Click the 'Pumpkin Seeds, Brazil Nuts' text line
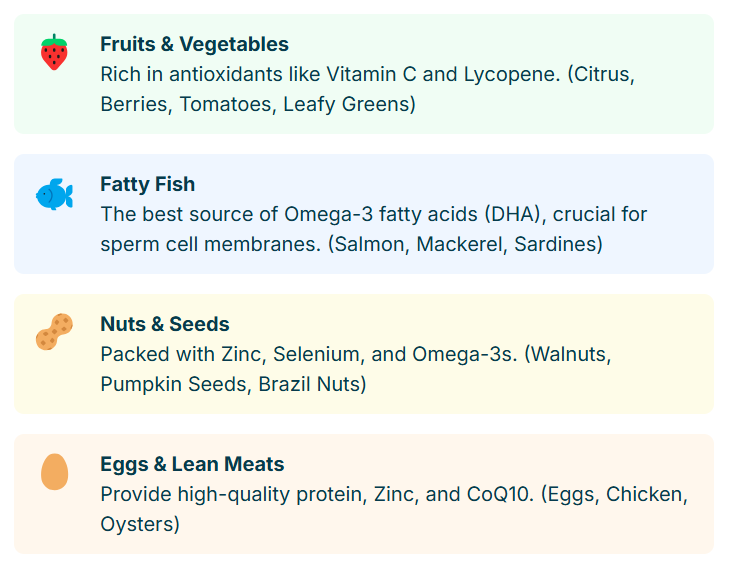Screen dimensions: 731x575 233,384
